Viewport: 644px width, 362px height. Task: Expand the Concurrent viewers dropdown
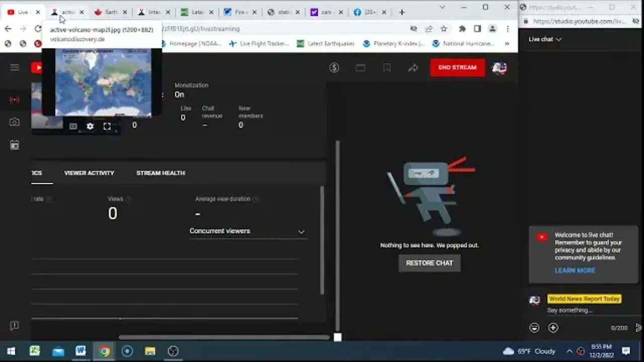coord(248,231)
